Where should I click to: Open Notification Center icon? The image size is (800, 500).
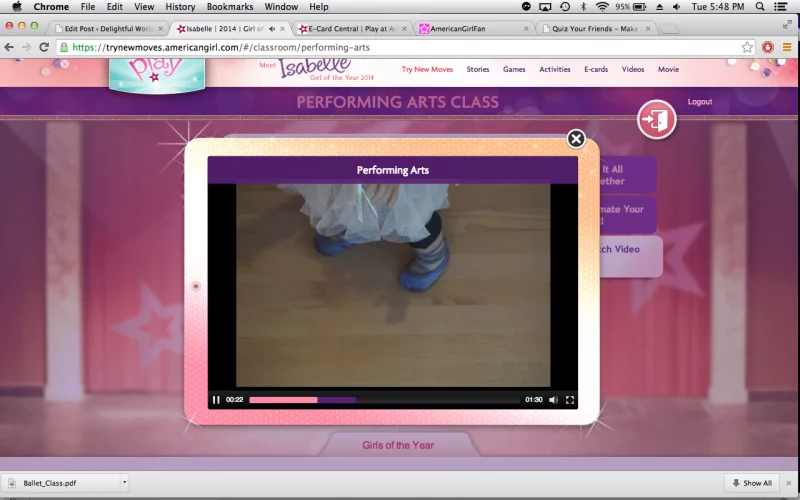pyautogui.click(x=780, y=7)
